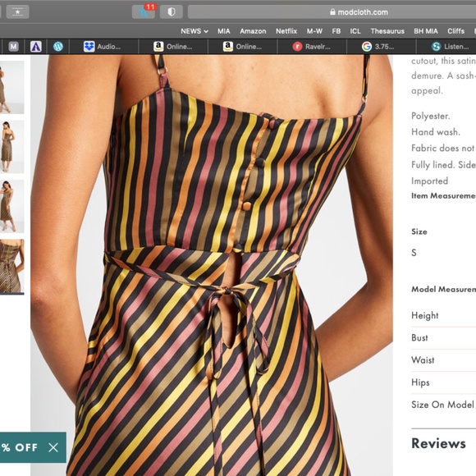Click the Imported description line
Image resolution: width=476 pixels, height=476 pixels.
[429, 181]
